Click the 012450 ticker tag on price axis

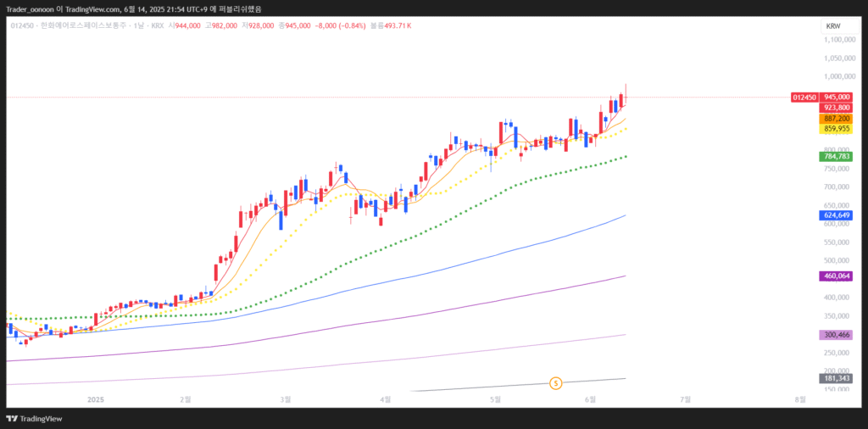point(805,97)
